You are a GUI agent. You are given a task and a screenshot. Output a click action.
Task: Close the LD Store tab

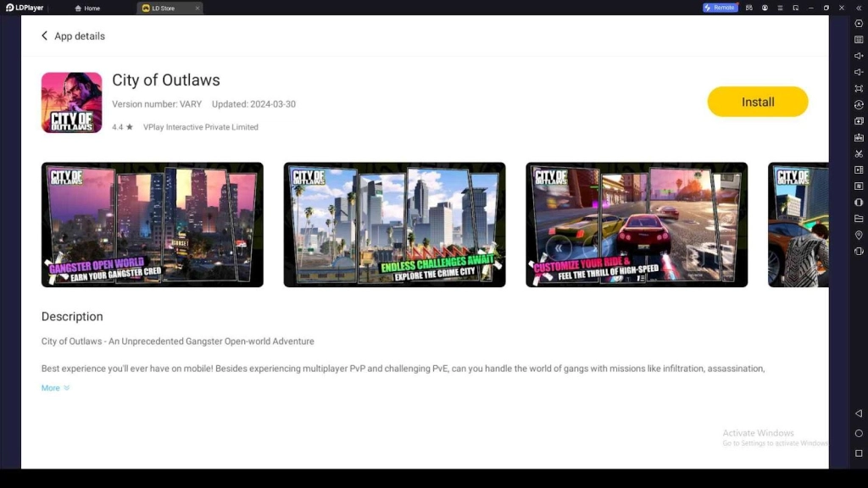click(197, 8)
